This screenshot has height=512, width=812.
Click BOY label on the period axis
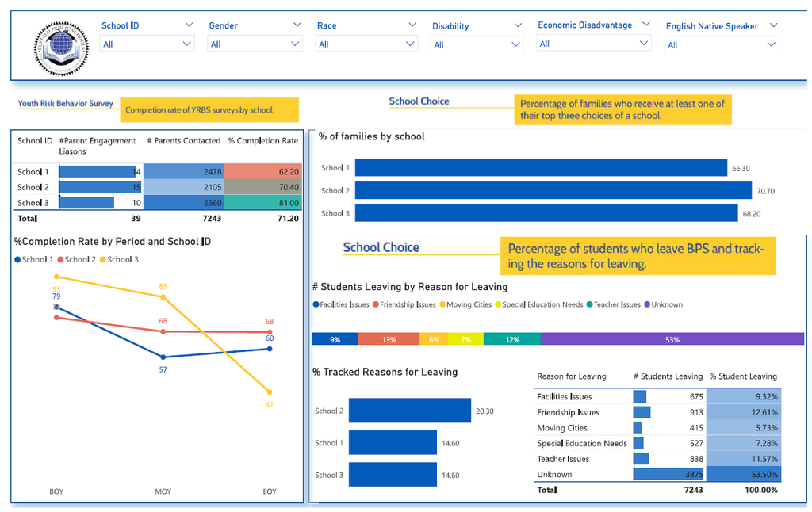coord(56,491)
